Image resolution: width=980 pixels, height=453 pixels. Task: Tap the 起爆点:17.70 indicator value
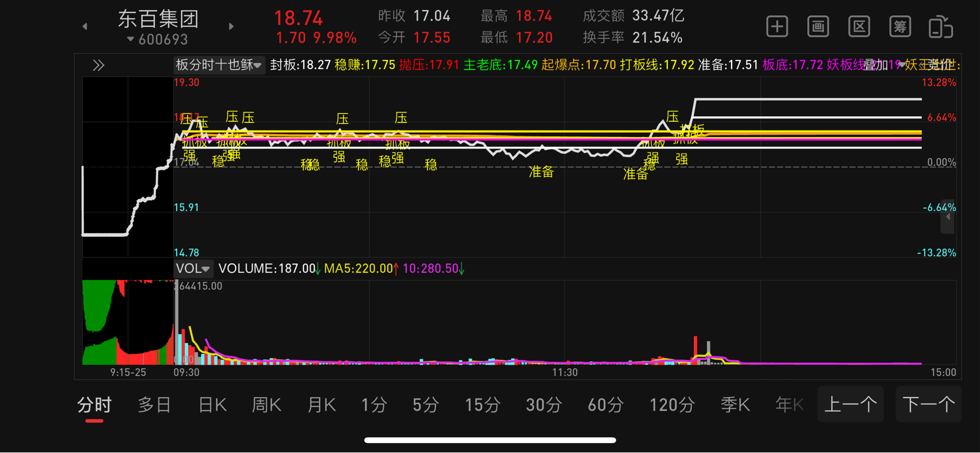[x=579, y=65]
